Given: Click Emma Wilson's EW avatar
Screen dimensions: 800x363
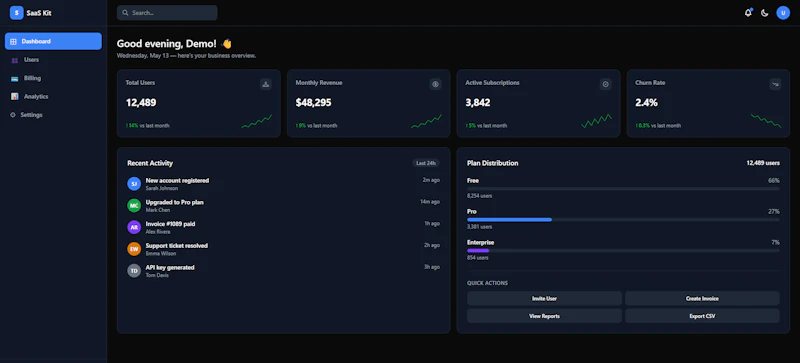Looking at the screenshot, I should pyautogui.click(x=134, y=249).
